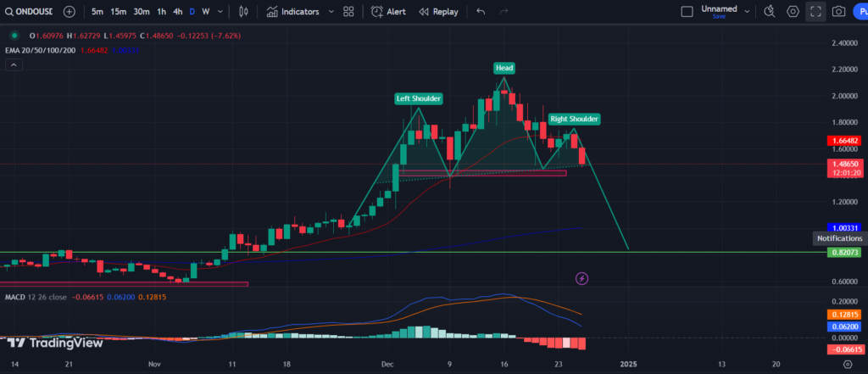Image resolution: width=868 pixels, height=374 pixels.
Task: Click the green market status dot
Action: pyautogui.click(x=15, y=36)
